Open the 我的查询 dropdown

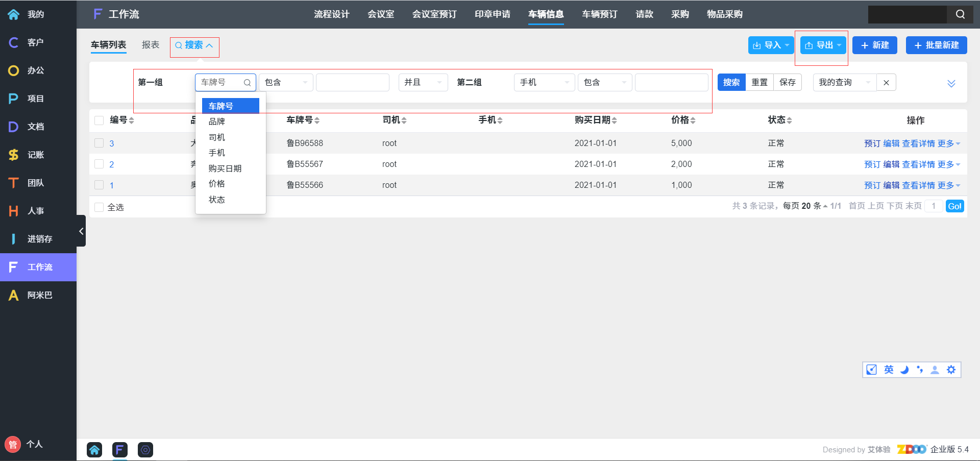(x=844, y=83)
